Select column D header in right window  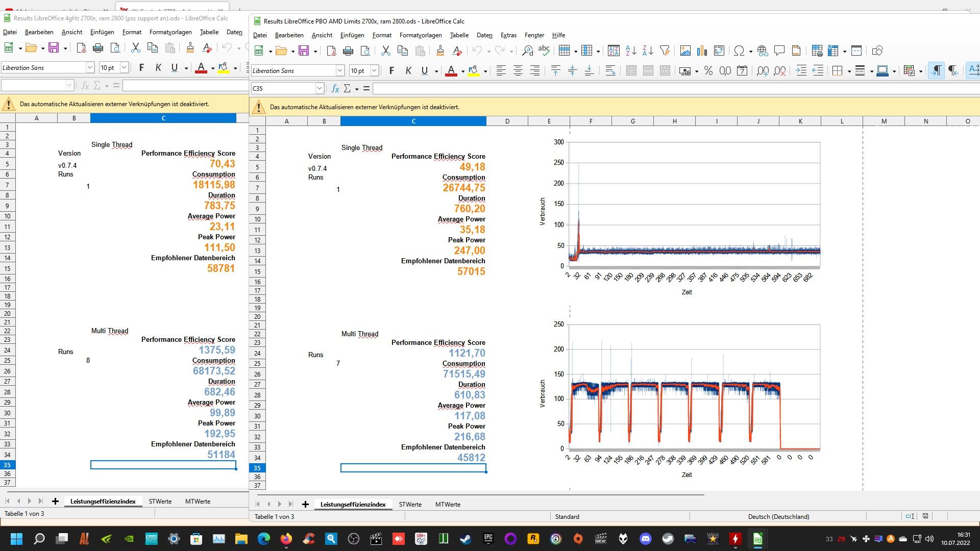(507, 121)
